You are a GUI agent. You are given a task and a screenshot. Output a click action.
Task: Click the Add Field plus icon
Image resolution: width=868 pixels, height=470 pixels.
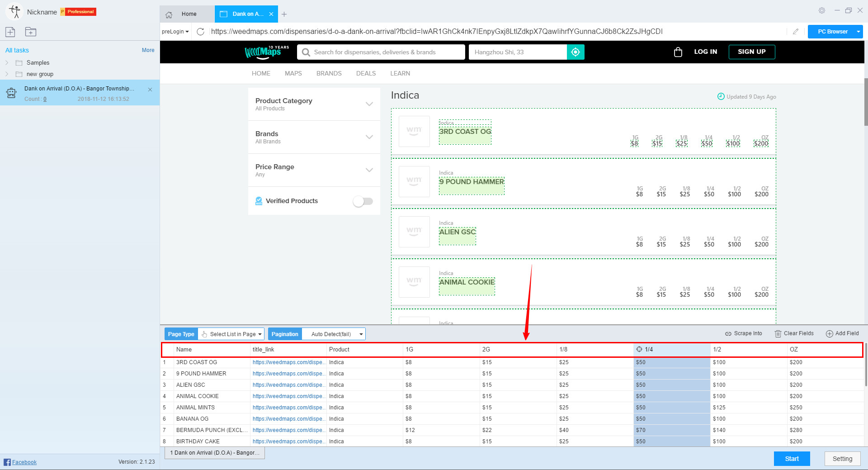click(830, 334)
